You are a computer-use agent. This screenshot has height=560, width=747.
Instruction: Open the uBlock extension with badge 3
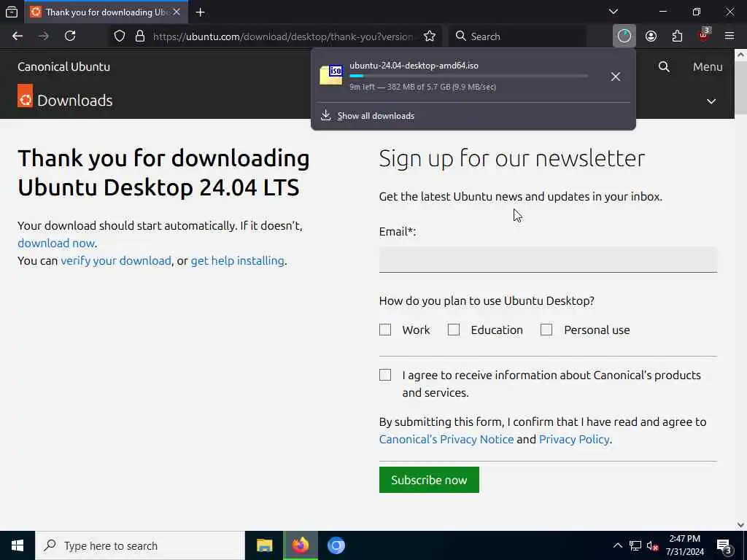pyautogui.click(x=704, y=36)
